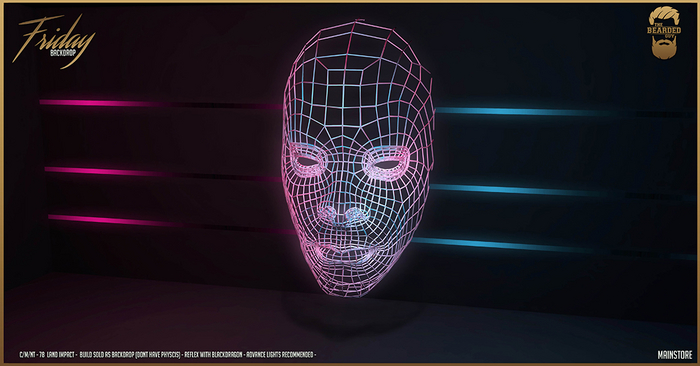Click the Friday Backdrop script logo
The width and height of the screenshot is (700, 366).
click(x=54, y=41)
